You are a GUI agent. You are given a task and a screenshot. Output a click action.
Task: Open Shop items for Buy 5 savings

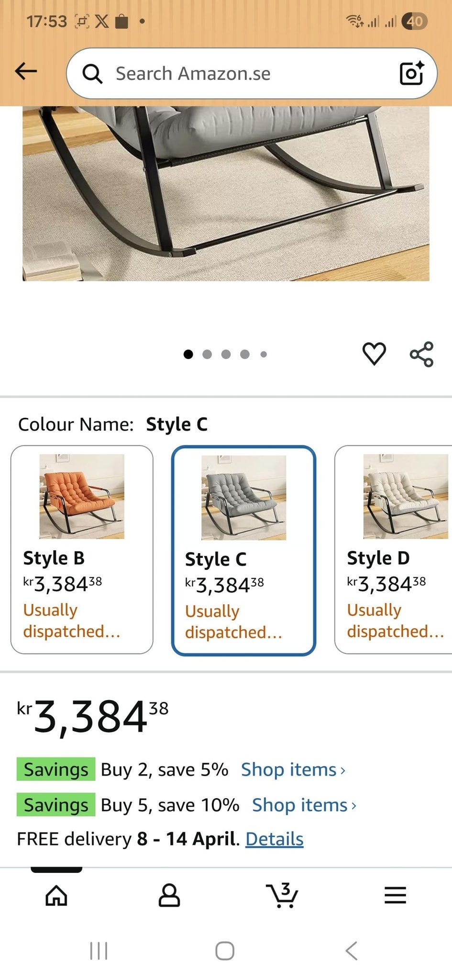[x=304, y=805]
